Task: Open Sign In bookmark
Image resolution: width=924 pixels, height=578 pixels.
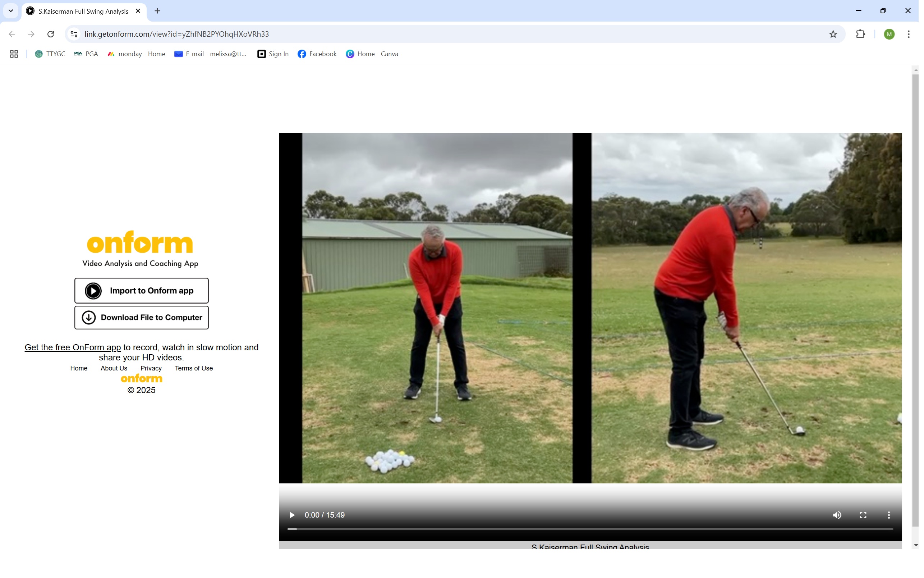Action: click(x=273, y=54)
